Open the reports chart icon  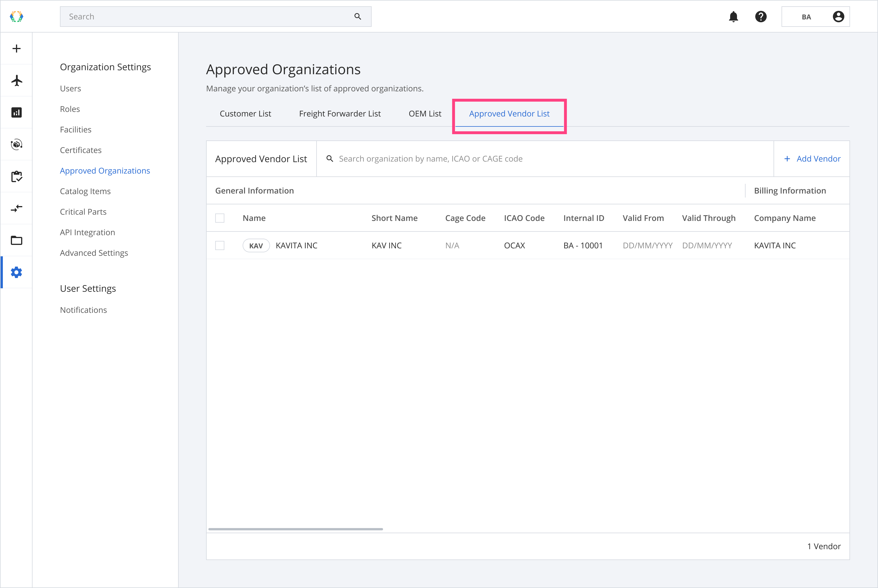coord(17,112)
